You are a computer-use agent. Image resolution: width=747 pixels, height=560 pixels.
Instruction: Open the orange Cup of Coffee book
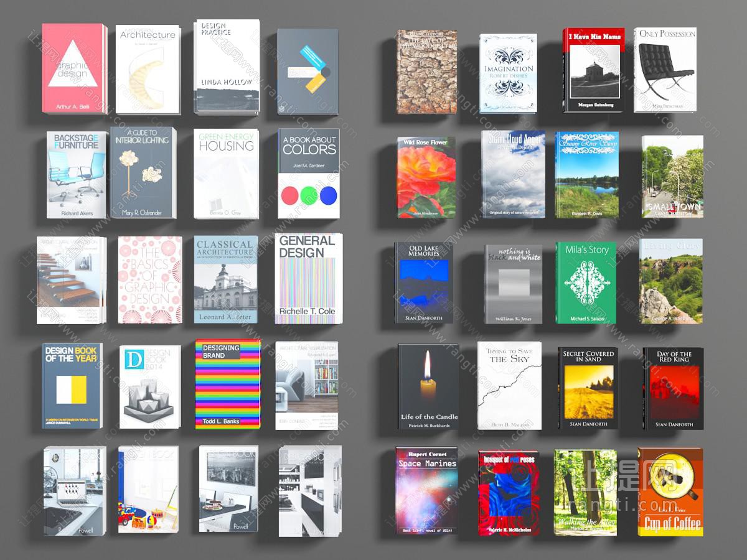[670, 492]
